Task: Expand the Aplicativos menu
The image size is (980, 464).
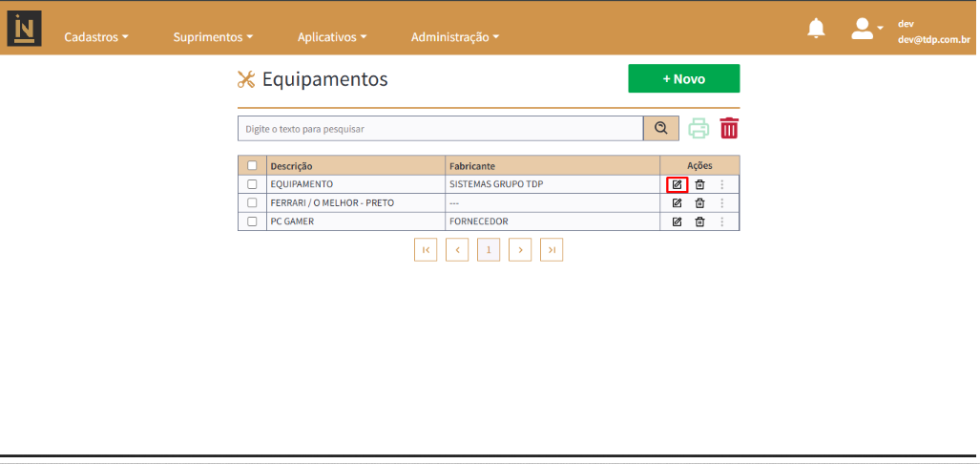Action: pyautogui.click(x=332, y=37)
